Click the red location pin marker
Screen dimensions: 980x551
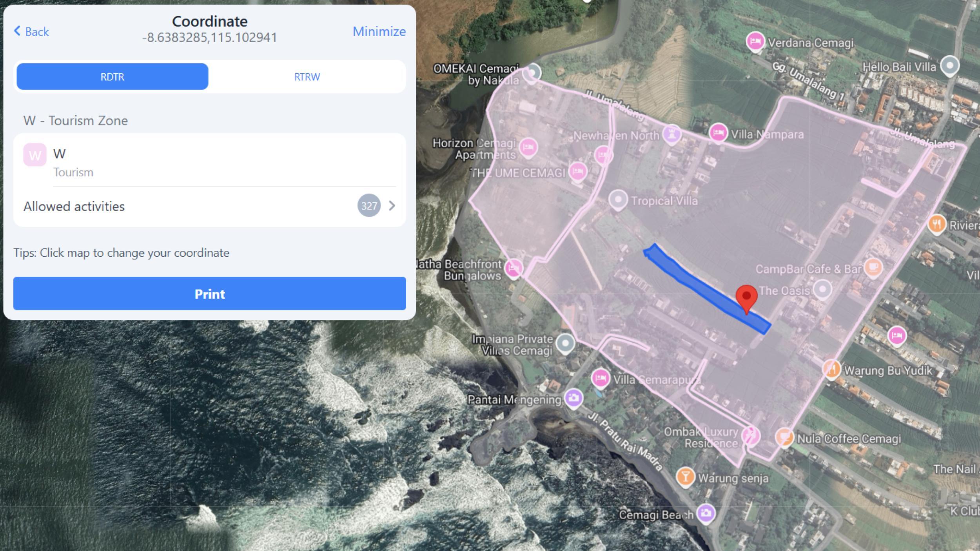click(746, 297)
